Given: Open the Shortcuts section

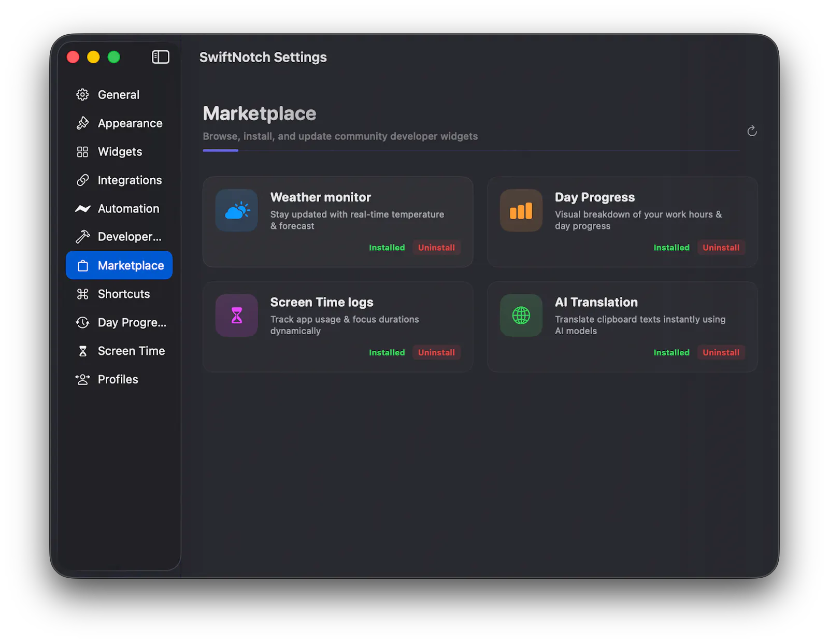Looking at the screenshot, I should (119, 294).
